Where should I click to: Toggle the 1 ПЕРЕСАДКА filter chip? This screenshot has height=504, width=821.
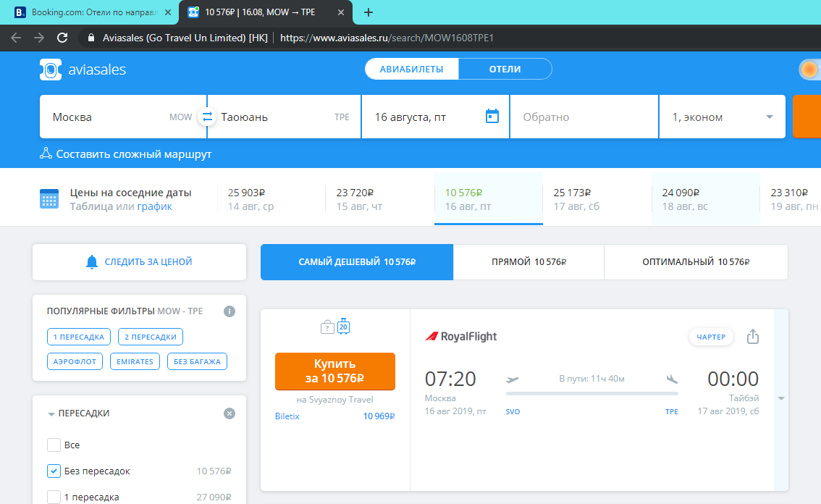tap(78, 337)
